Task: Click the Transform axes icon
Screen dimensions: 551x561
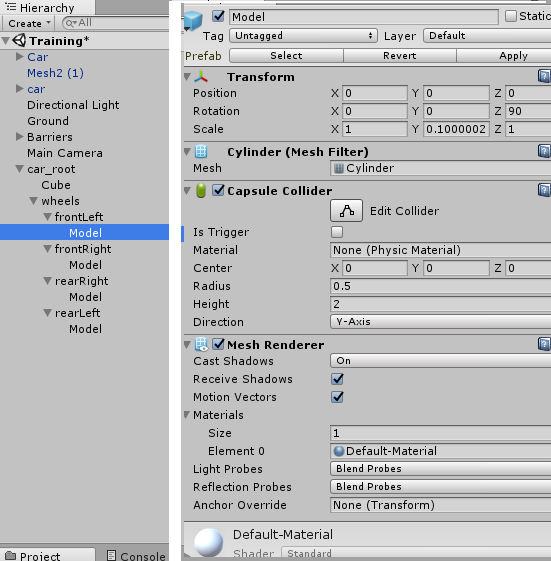Action: click(x=201, y=77)
